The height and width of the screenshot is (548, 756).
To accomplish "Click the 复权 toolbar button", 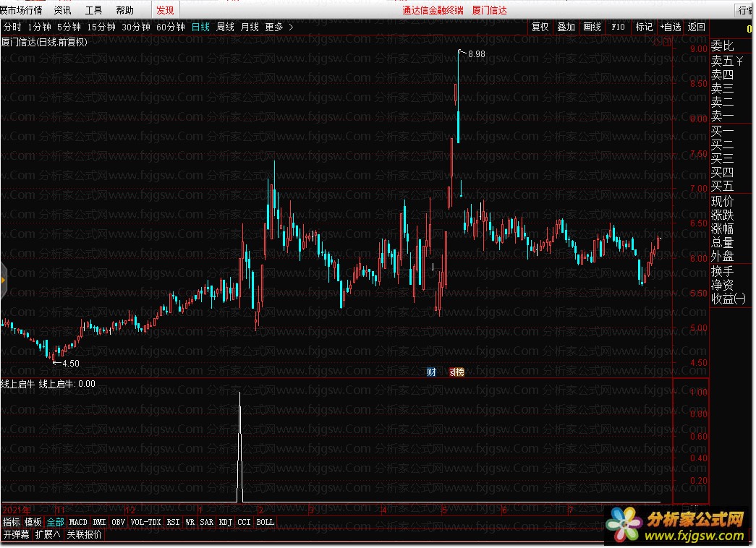I will point(540,27).
